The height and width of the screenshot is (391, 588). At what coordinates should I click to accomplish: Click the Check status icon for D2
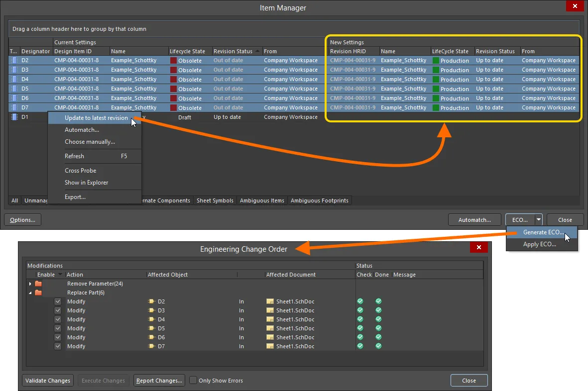pos(360,301)
